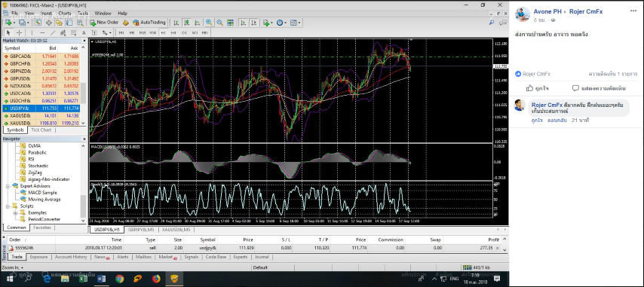
Task: Toggle the Terminal panel toolbar icon
Action: click(x=69, y=23)
